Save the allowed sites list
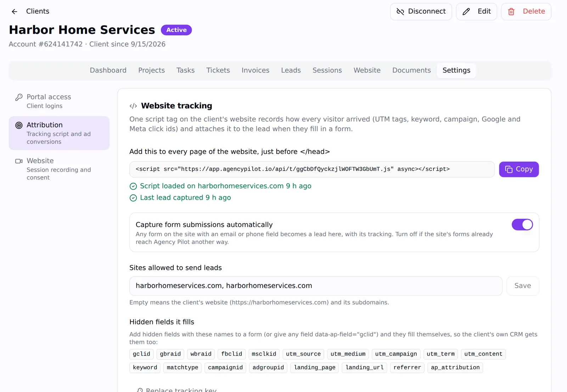This screenshot has width=567, height=392. [x=523, y=286]
